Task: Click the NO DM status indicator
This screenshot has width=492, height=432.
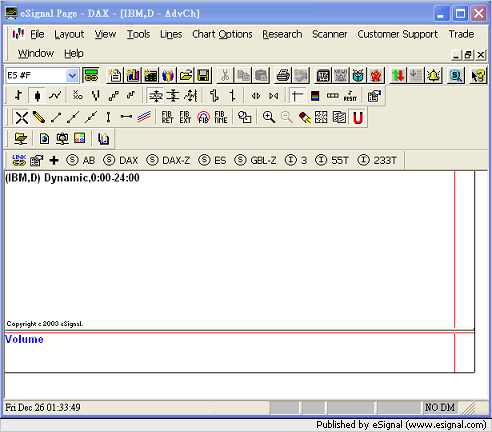Action: (440, 407)
